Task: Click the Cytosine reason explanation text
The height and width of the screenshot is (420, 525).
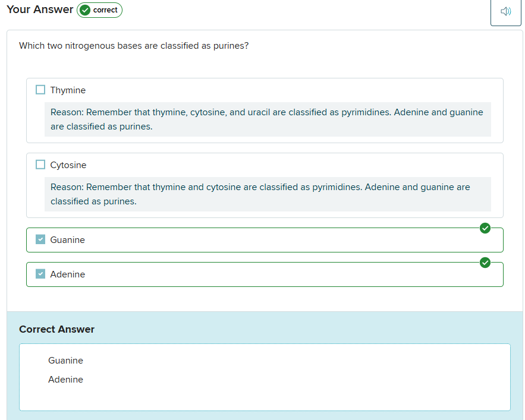Action: pos(260,194)
